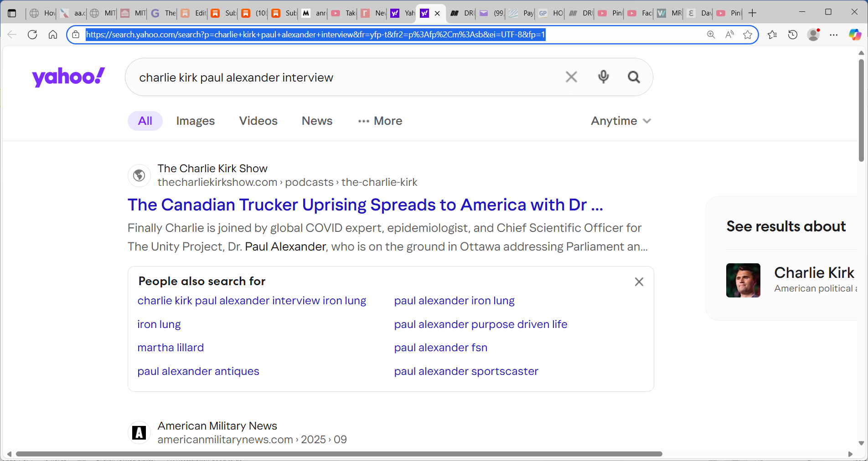Activate Read aloud icon in address bar

tap(729, 35)
